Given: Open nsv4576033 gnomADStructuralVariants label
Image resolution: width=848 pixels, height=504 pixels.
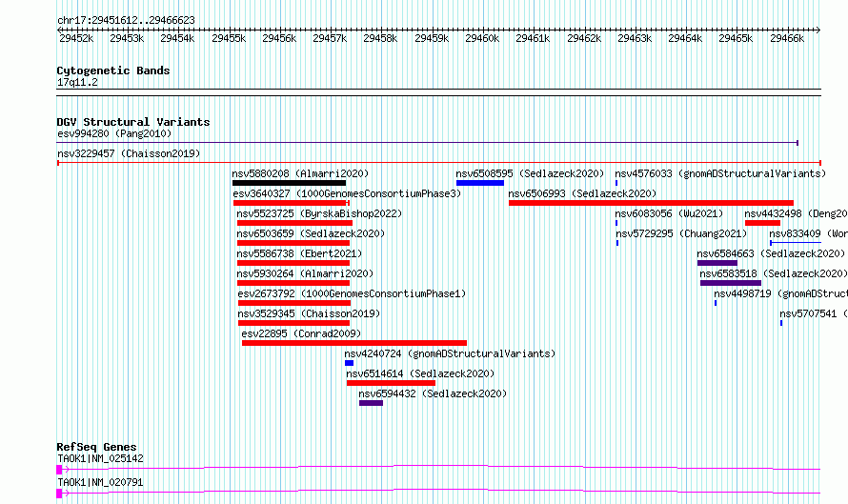Looking at the screenshot, I should pyautogui.click(x=720, y=173).
